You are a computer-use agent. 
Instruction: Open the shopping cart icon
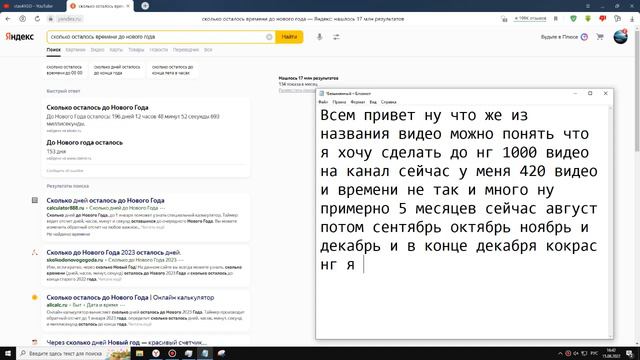(x=600, y=37)
